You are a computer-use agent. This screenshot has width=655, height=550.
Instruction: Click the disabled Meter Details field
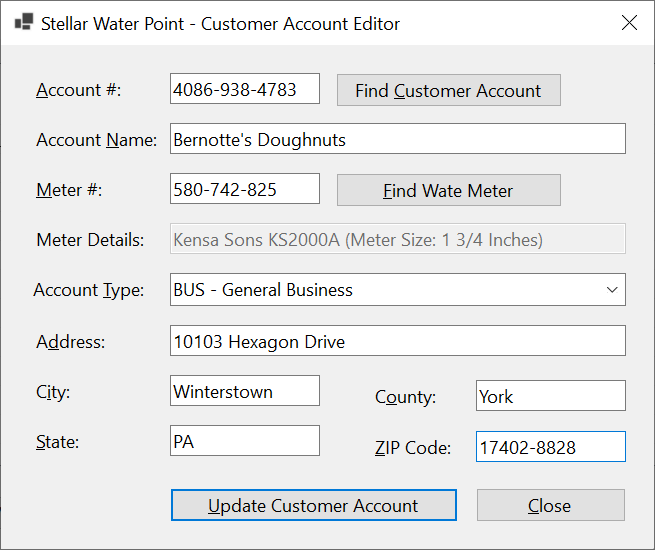click(x=398, y=239)
